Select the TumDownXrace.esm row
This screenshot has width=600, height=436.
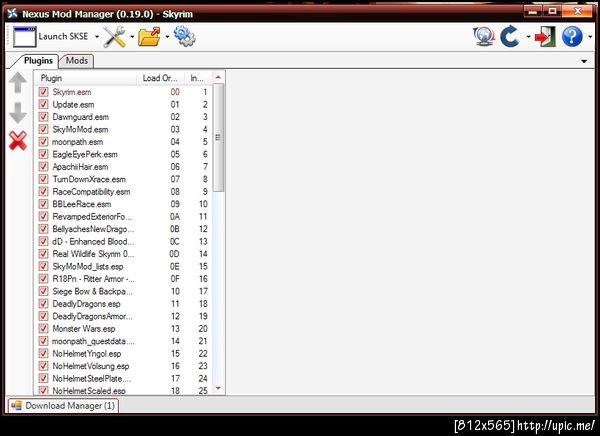(x=123, y=179)
